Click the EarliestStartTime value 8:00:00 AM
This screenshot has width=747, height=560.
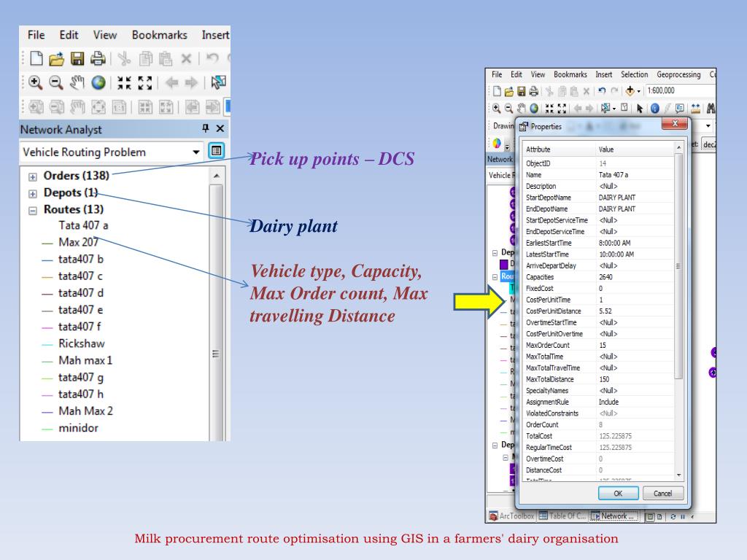614,243
